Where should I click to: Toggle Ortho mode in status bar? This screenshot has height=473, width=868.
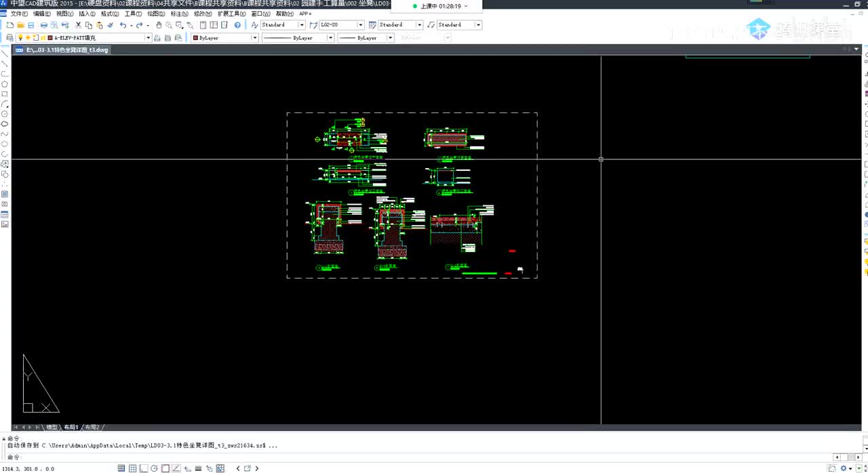[143, 468]
